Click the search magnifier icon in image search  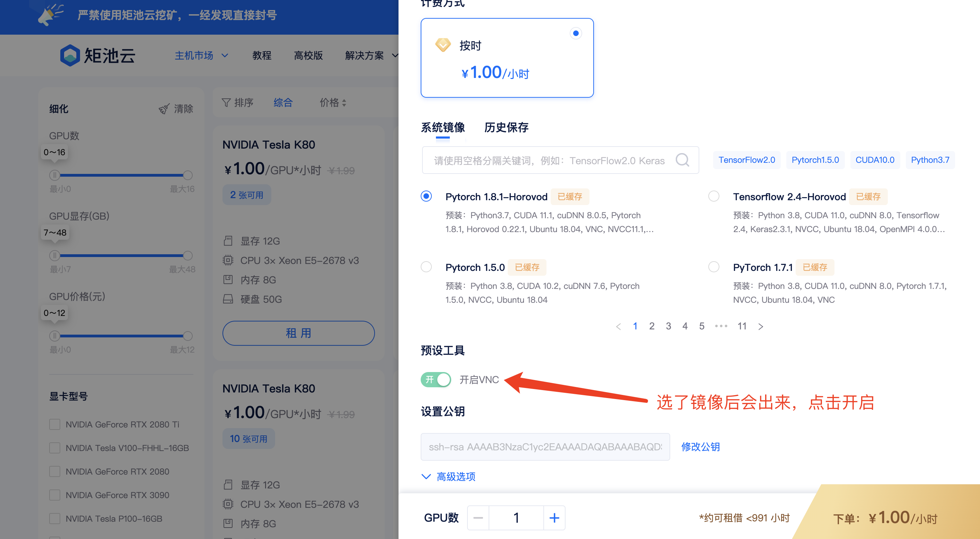coord(682,160)
